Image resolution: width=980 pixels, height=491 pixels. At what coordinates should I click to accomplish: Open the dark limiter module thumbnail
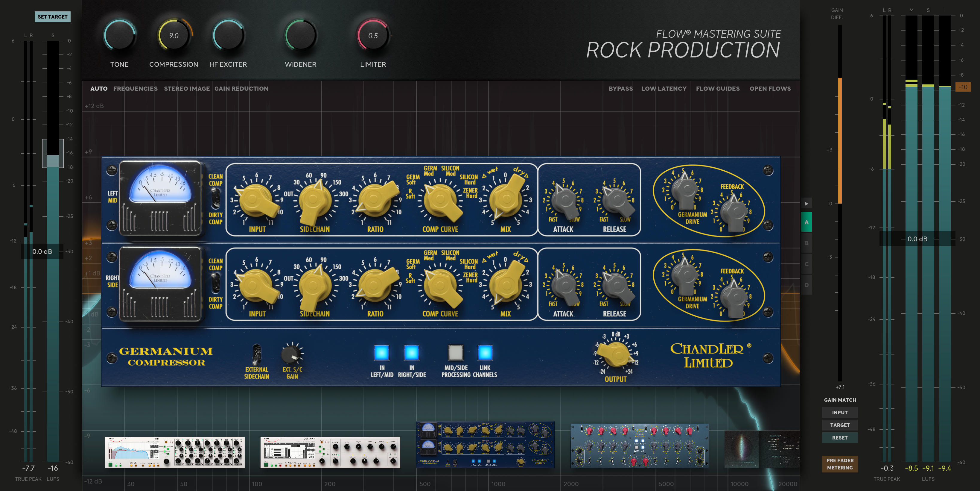[762, 449]
